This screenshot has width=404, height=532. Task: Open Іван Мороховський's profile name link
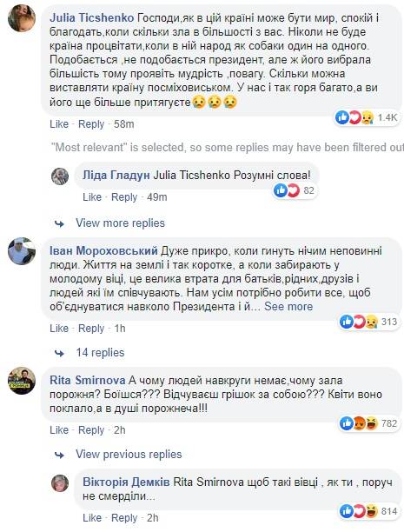[x=103, y=250]
